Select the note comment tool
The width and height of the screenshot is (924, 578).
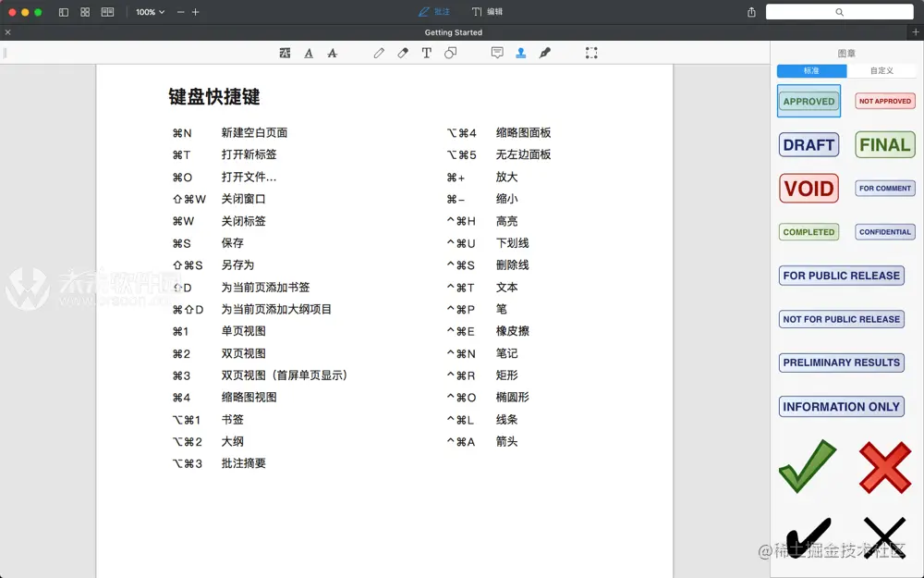pyautogui.click(x=497, y=53)
